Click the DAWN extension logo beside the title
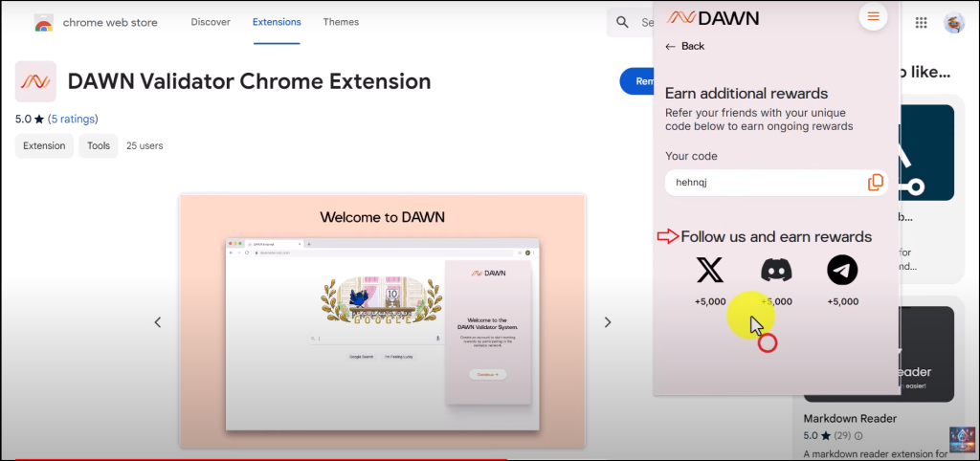The image size is (980, 461). (x=35, y=81)
